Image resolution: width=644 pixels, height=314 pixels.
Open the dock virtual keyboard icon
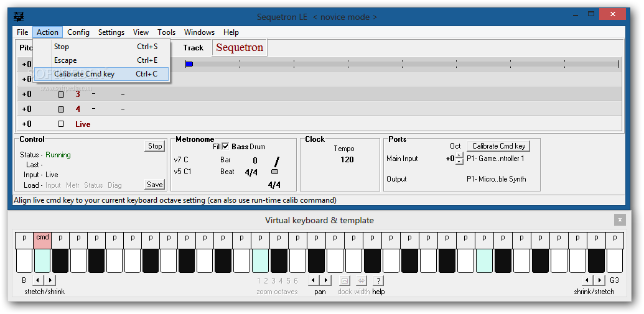[344, 280]
